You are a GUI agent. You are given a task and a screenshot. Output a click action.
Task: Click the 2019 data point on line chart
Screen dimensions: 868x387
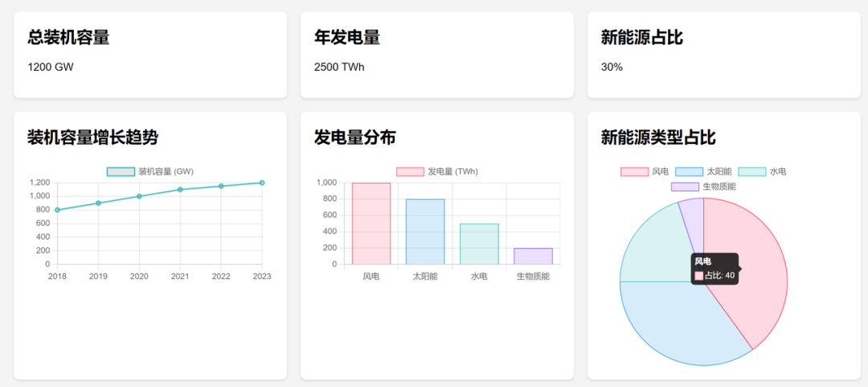(x=99, y=203)
